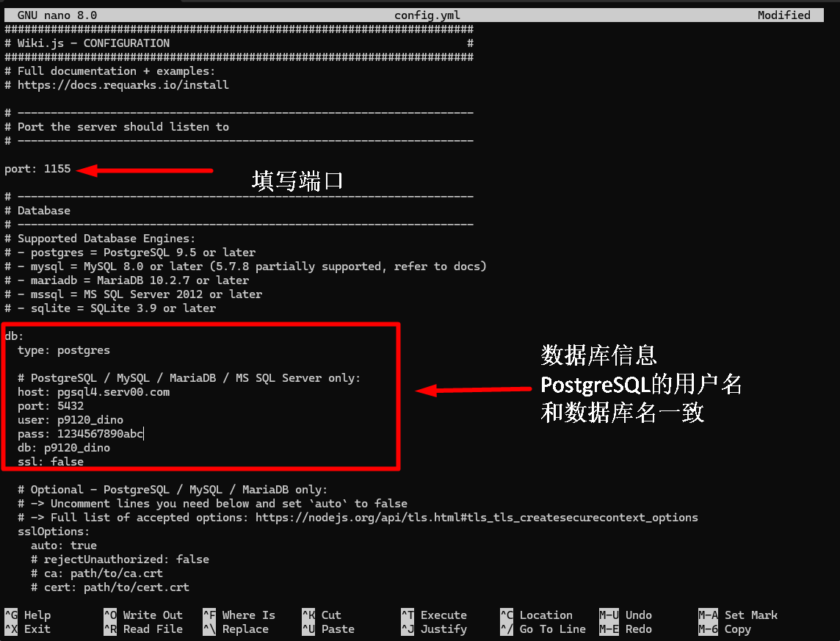
Task: Click the pass value 1234567890abc
Action: click(x=100, y=434)
